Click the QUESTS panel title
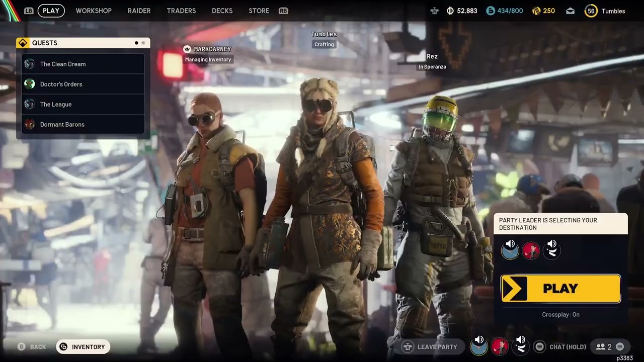The height and width of the screenshot is (362, 644). [45, 43]
